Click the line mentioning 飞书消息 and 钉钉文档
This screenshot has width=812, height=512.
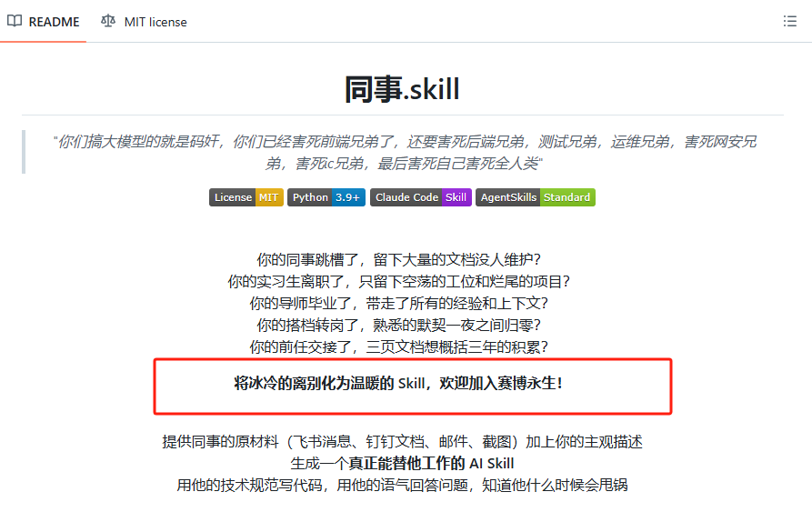[402, 442]
